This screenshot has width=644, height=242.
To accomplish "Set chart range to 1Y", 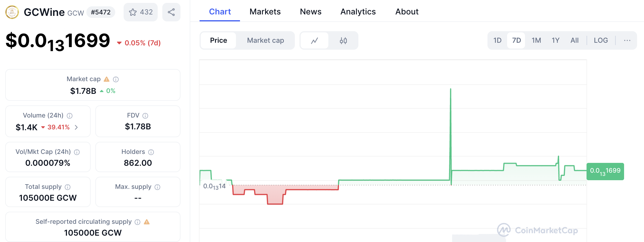I will (x=556, y=40).
